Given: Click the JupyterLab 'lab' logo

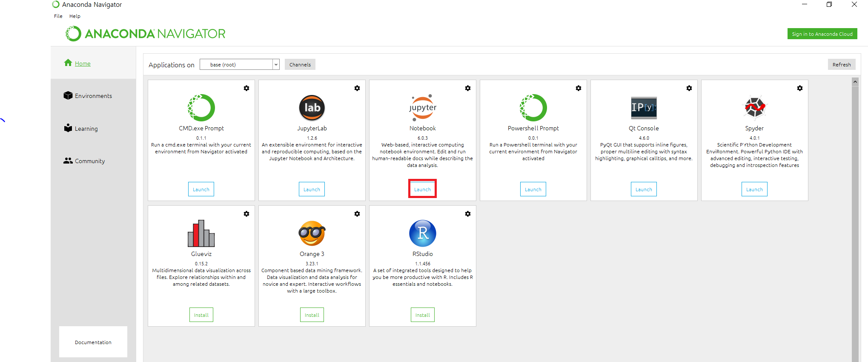Looking at the screenshot, I should 312,108.
